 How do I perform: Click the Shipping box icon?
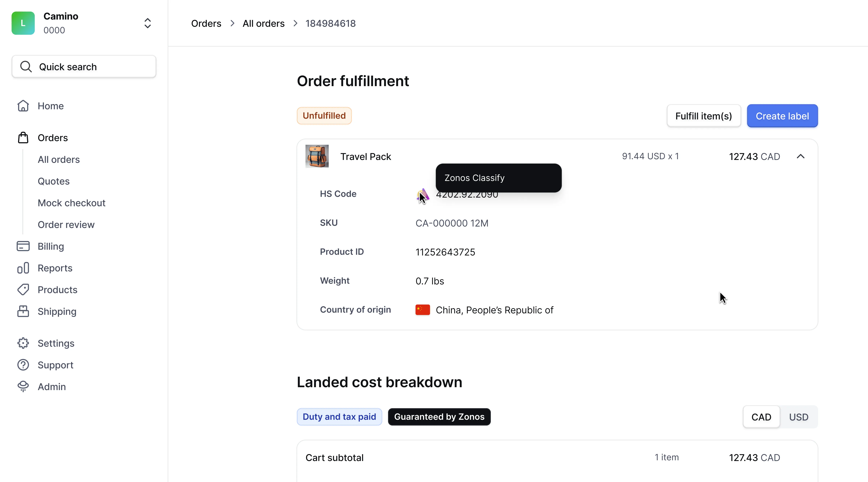23,311
